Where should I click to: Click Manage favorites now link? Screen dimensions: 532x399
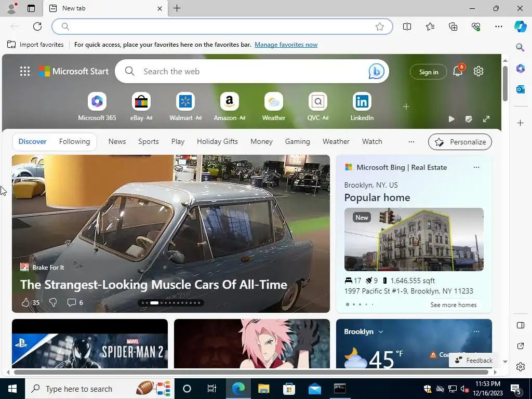(286, 45)
